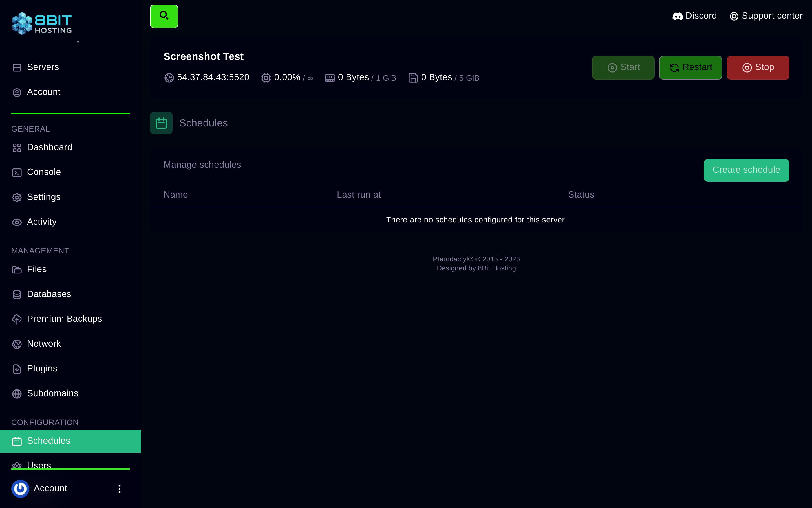812x508 pixels.
Task: Click the disk save usage icon
Action: tap(413, 78)
